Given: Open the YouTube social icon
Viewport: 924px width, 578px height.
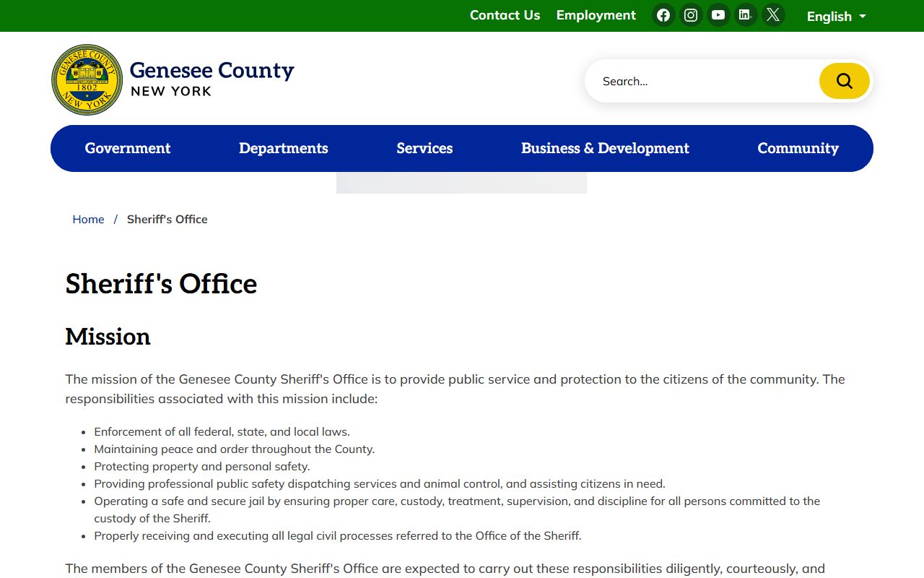Looking at the screenshot, I should coord(718,15).
